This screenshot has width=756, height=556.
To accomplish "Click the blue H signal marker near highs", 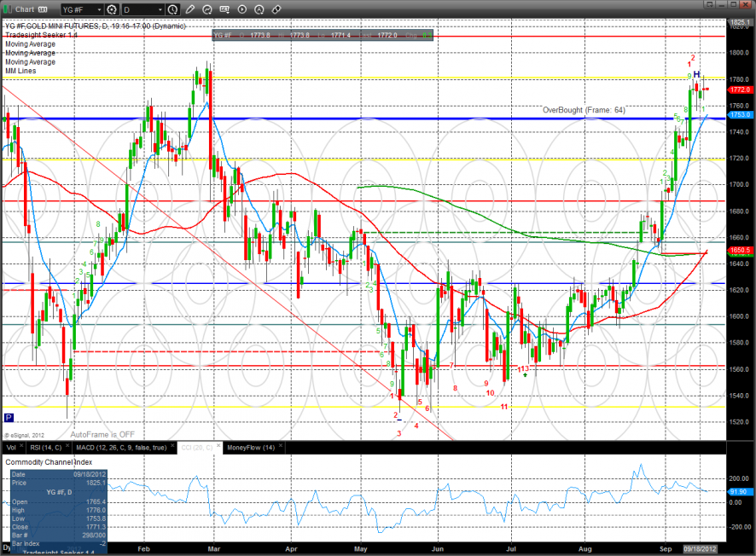I will [x=696, y=75].
